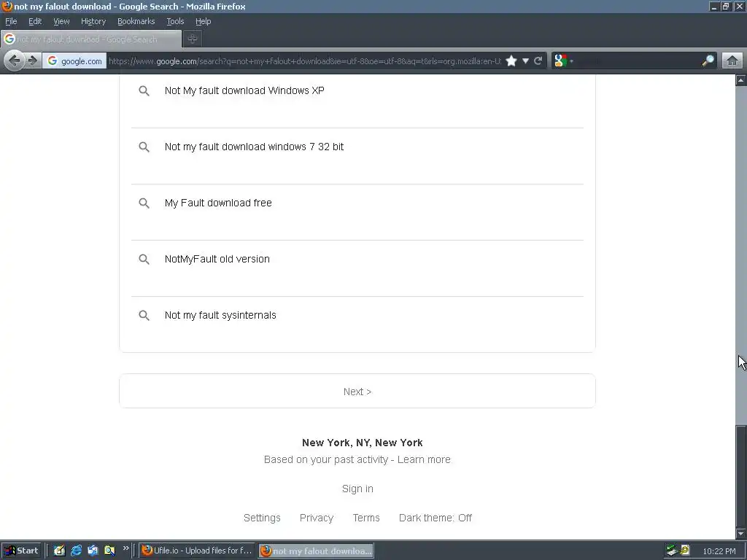Launch first quick launch icon next to Start
The width and height of the screenshot is (747, 560).
tap(59, 551)
